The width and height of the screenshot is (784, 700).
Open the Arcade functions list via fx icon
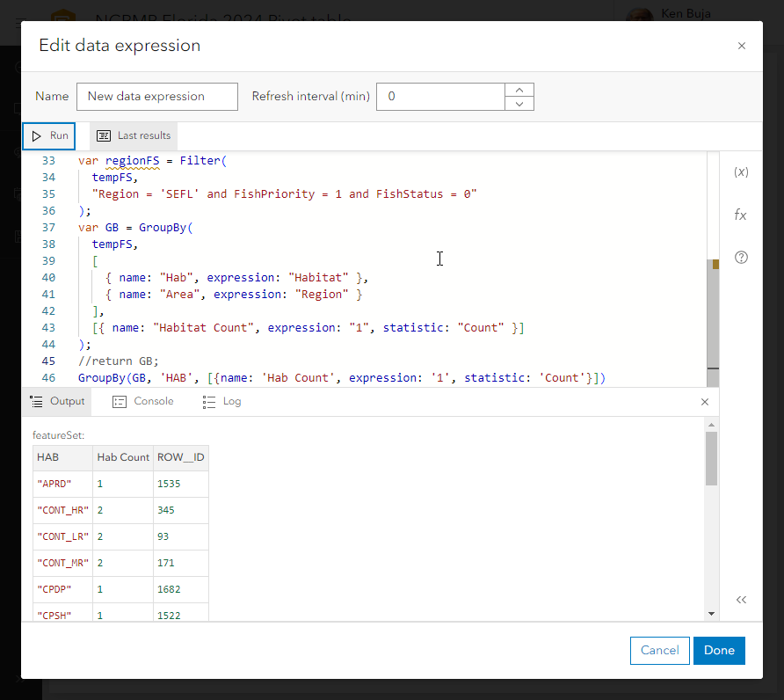tap(741, 215)
